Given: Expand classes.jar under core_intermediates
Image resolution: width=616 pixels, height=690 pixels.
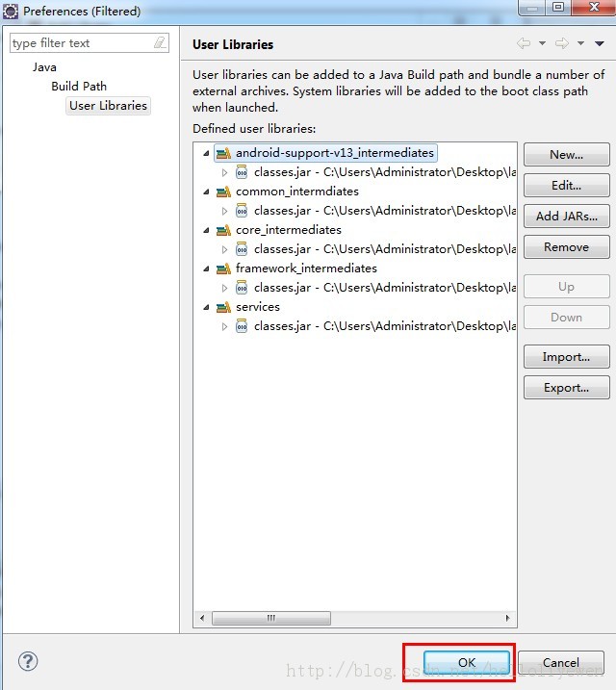Looking at the screenshot, I should (x=224, y=249).
